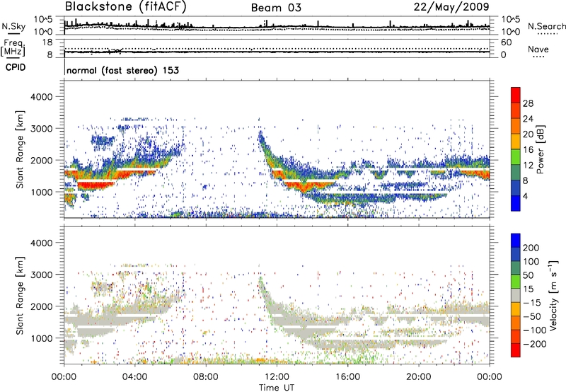
Task: Click the 08:00 time axis tick label
Action: tap(205, 377)
